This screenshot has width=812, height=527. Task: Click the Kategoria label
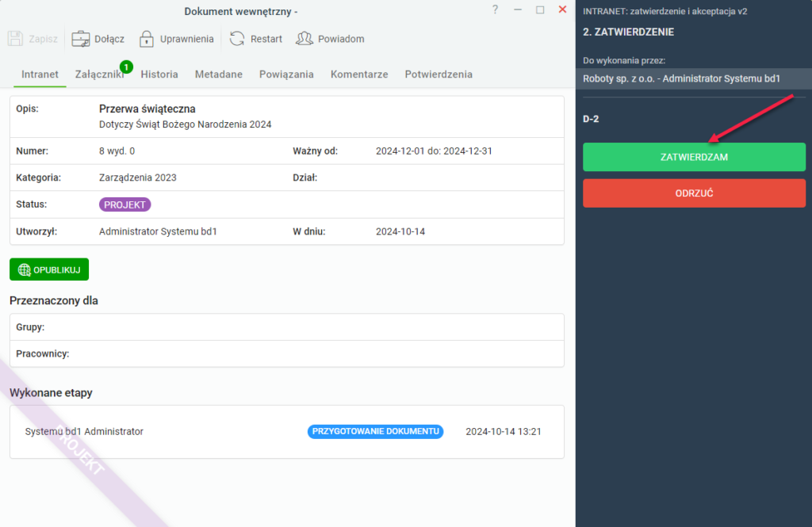point(38,178)
